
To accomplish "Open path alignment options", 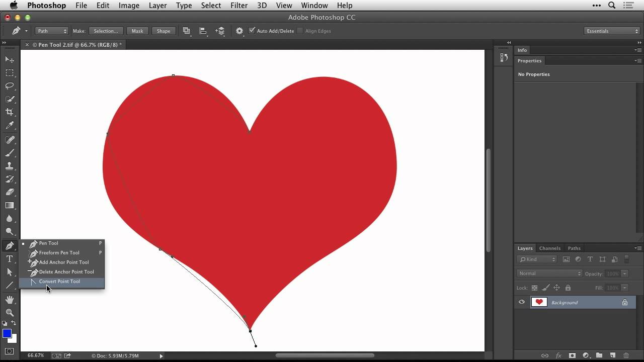I will coord(203,31).
